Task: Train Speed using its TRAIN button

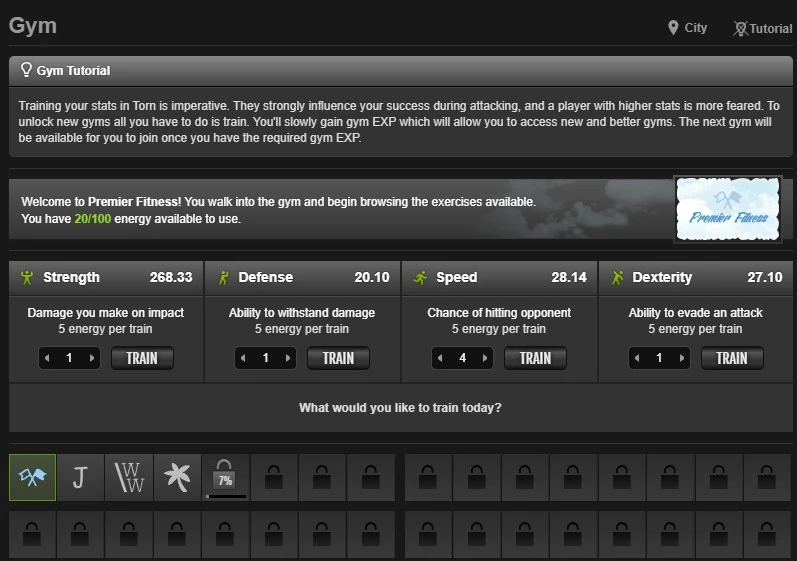Action: point(535,358)
